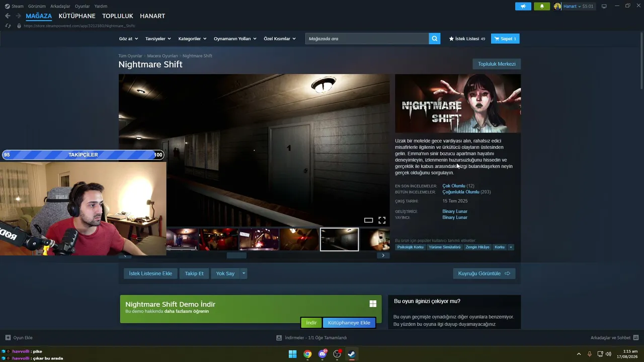Click the magnifier search button
The width and height of the screenshot is (644, 362).
pos(435,39)
